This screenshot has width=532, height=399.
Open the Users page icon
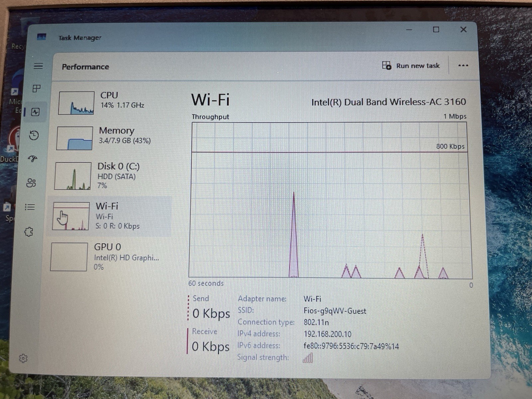(x=31, y=183)
